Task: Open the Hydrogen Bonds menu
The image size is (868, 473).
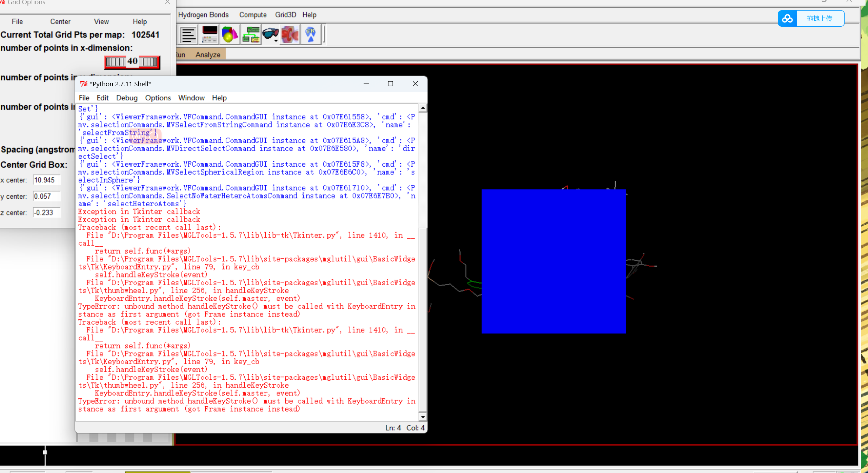Action: coord(203,15)
